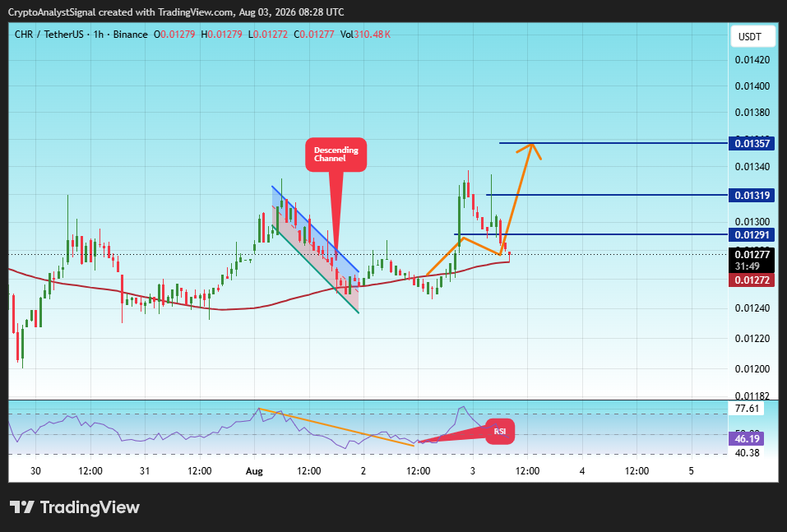Click the 0.01340 price axis tick
This screenshot has height=532, width=787.
tap(752, 167)
